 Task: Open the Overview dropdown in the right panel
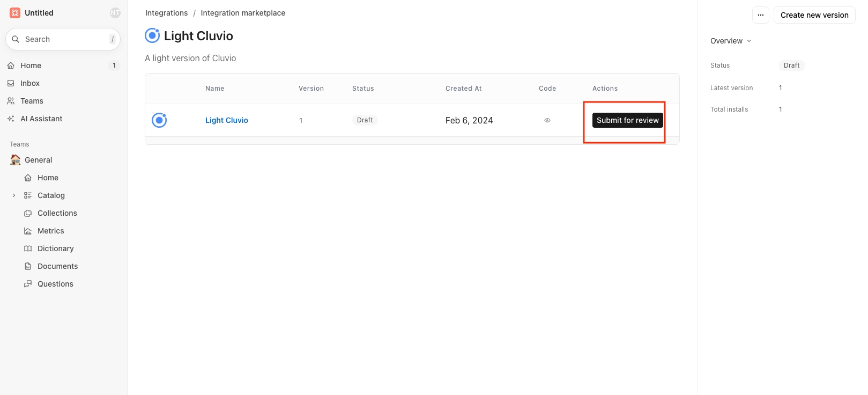coord(730,41)
